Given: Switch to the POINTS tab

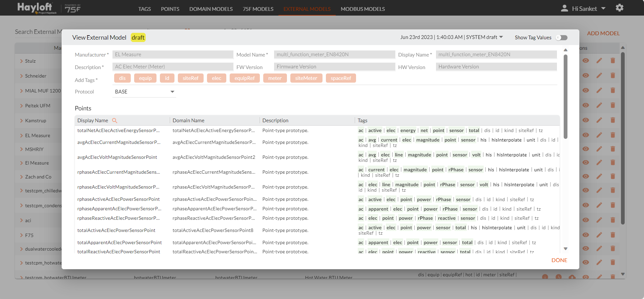Looking at the screenshot, I should pyautogui.click(x=170, y=9).
